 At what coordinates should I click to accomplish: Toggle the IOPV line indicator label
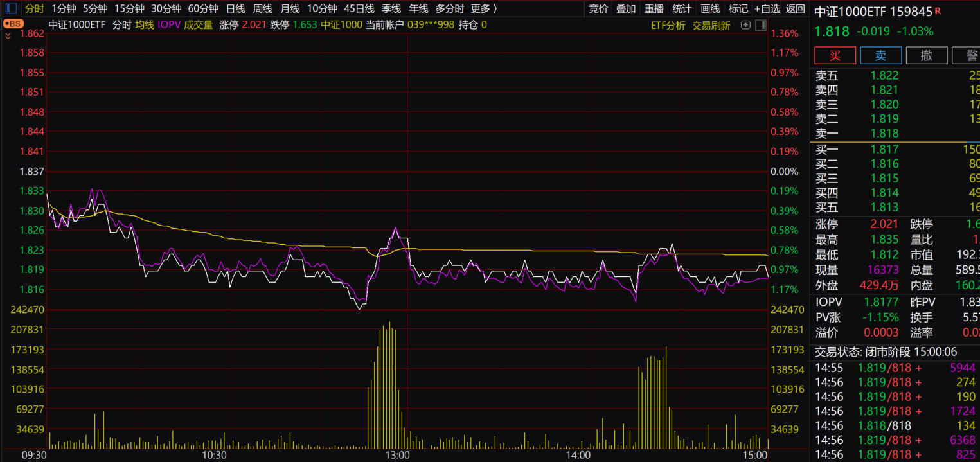point(169,25)
